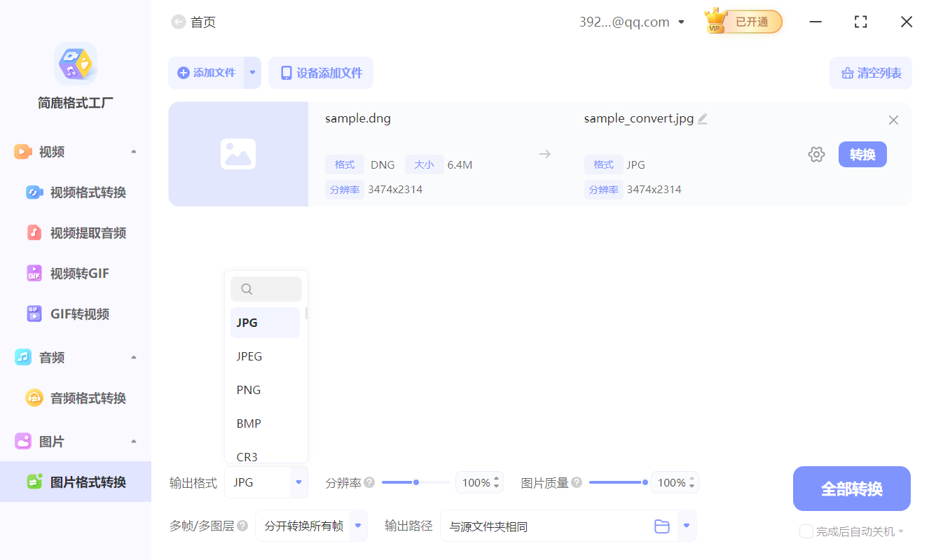The width and height of the screenshot is (929, 560).
Task: Click the 全部转换 button
Action: coord(851,488)
